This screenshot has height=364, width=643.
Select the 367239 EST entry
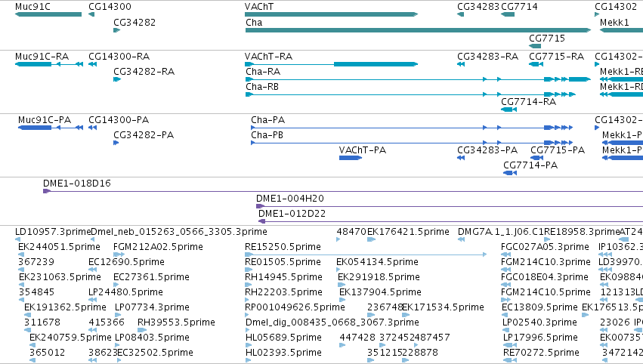coord(21,270)
